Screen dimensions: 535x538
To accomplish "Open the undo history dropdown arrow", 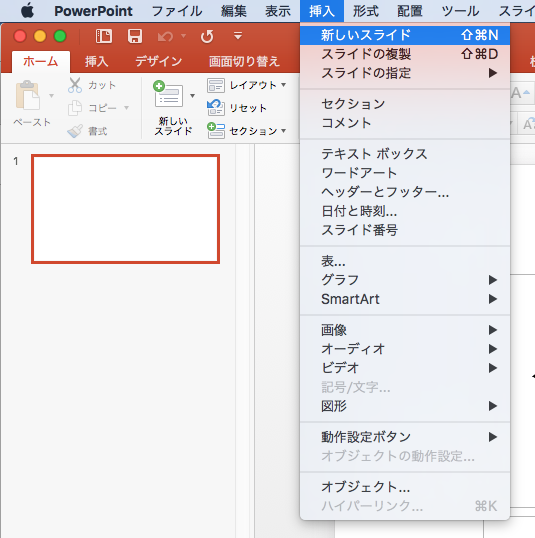I will (184, 35).
